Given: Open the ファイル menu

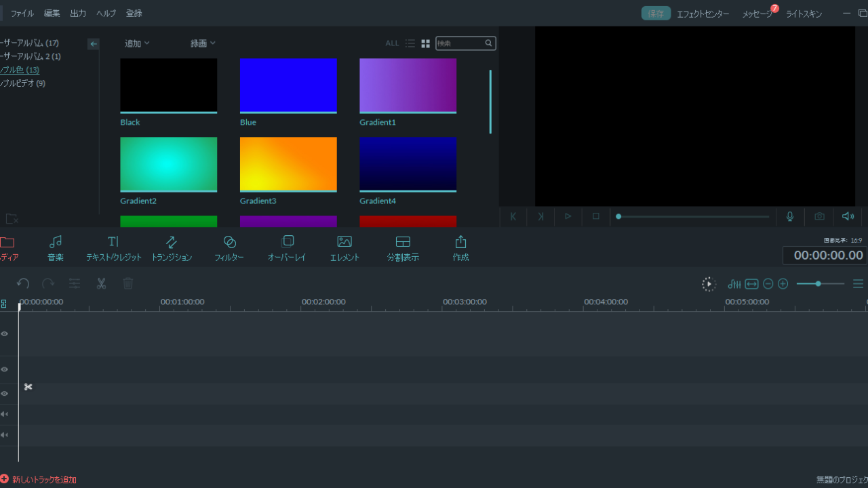Looking at the screenshot, I should (22, 14).
